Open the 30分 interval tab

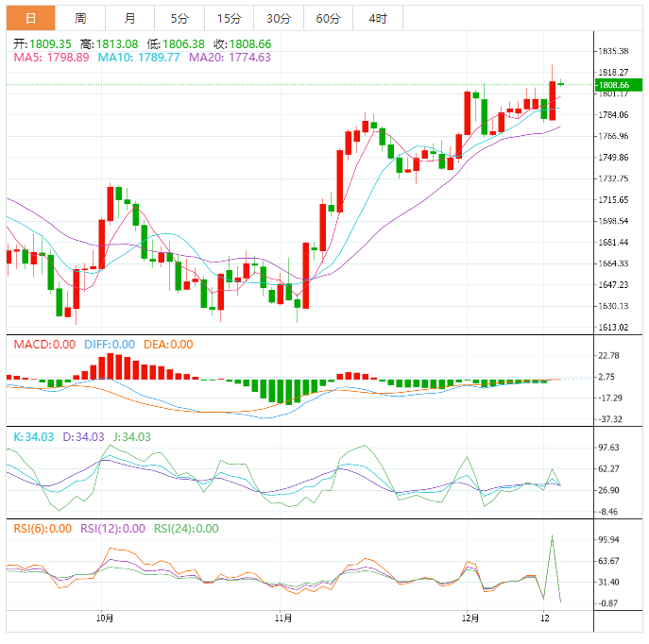[x=279, y=18]
